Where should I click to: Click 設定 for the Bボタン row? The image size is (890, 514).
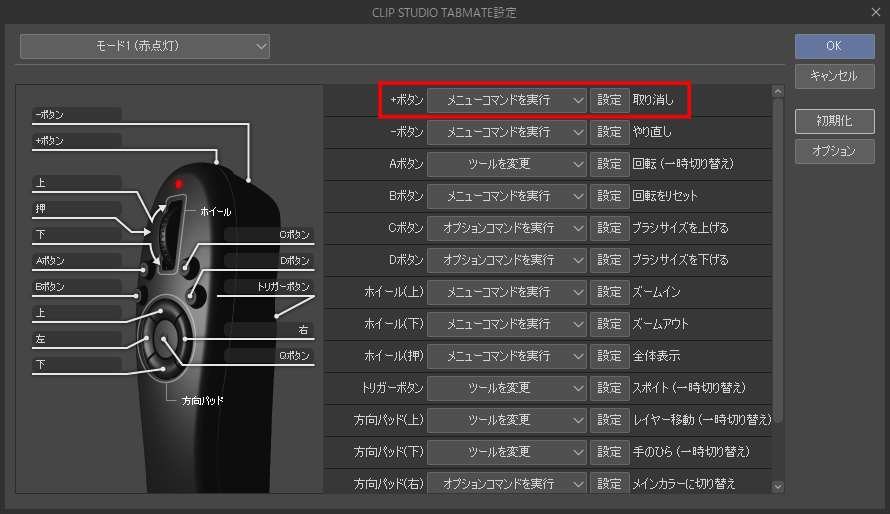coord(610,196)
